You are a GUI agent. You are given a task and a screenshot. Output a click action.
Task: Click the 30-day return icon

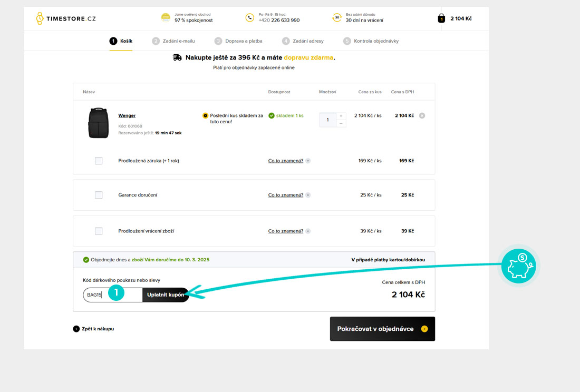click(337, 17)
